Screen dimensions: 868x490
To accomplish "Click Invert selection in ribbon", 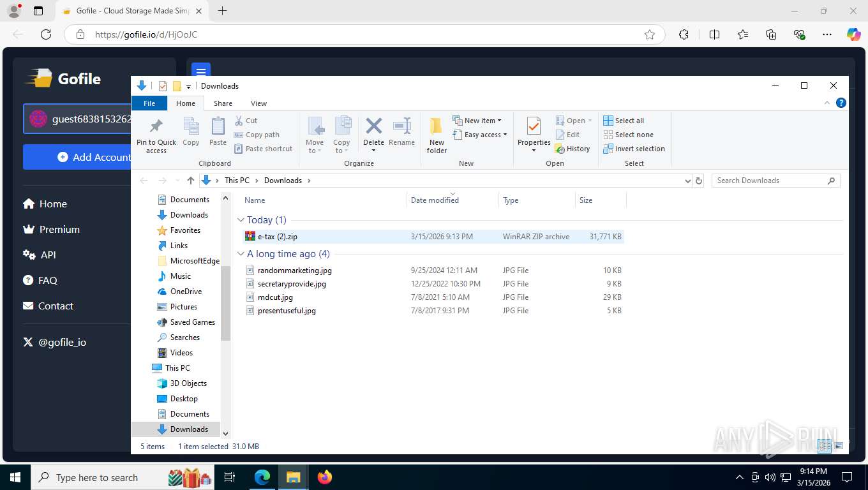I will coord(634,149).
